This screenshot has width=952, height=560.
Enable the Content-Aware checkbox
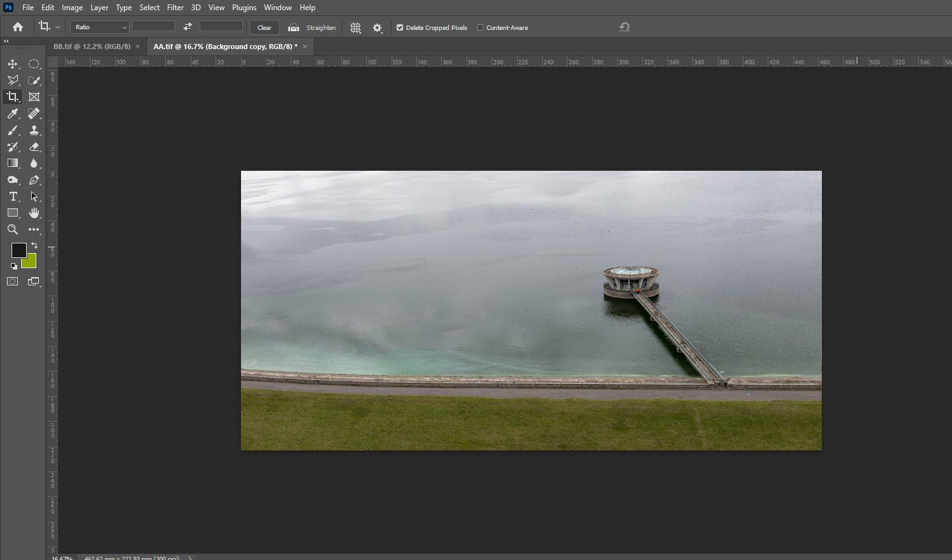[480, 27]
